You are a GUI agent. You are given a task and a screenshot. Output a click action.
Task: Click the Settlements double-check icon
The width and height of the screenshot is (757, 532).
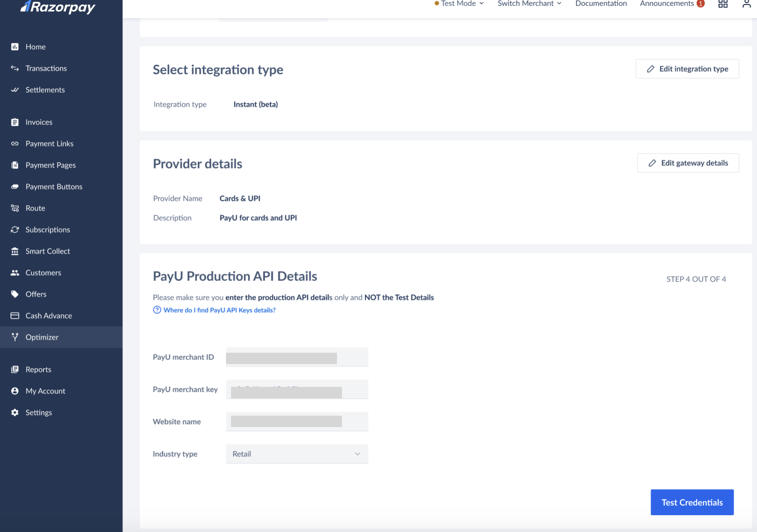pos(15,89)
